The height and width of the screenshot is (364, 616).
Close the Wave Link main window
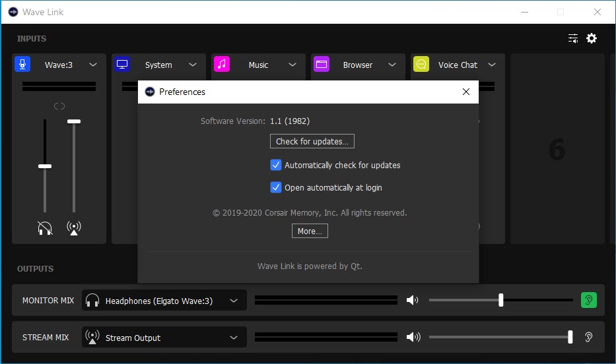coord(597,12)
